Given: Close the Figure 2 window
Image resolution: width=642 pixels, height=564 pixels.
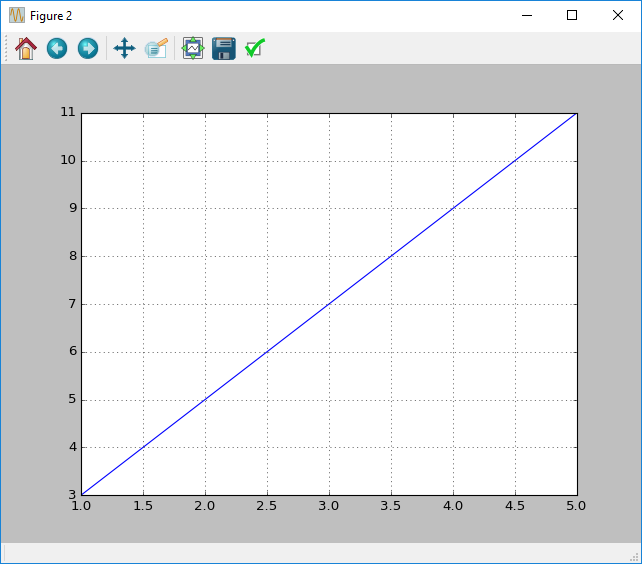Looking at the screenshot, I should coord(618,16).
